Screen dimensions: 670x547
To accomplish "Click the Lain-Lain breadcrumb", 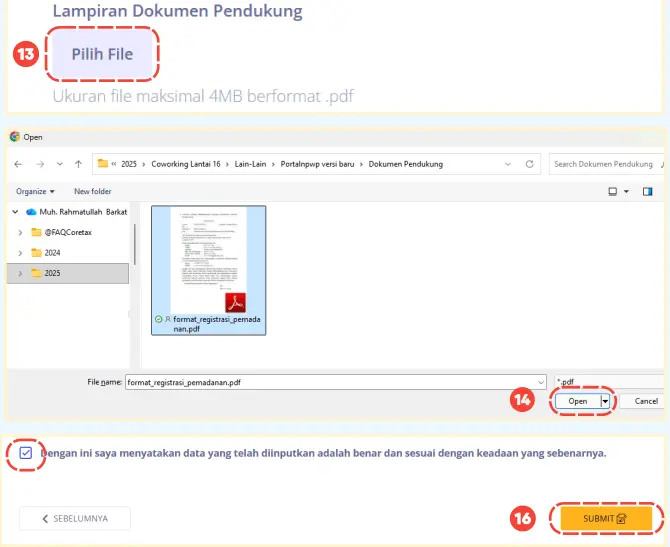I will 250,164.
